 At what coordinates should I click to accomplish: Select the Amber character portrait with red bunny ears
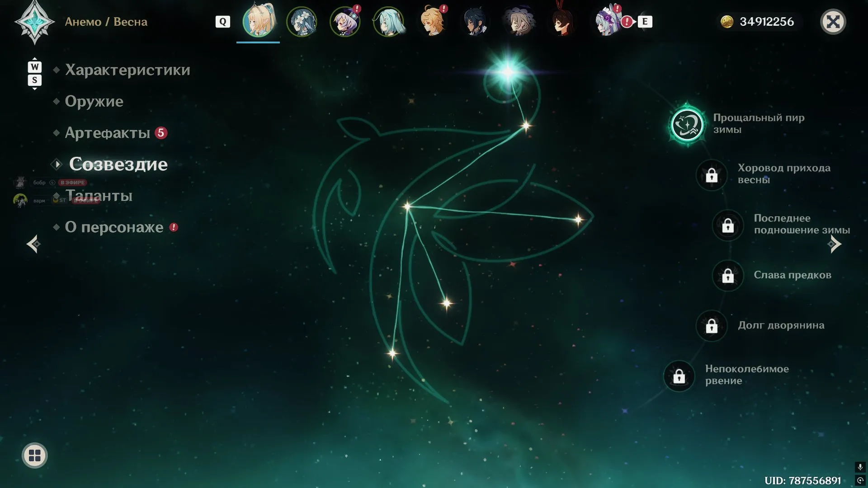click(x=562, y=21)
